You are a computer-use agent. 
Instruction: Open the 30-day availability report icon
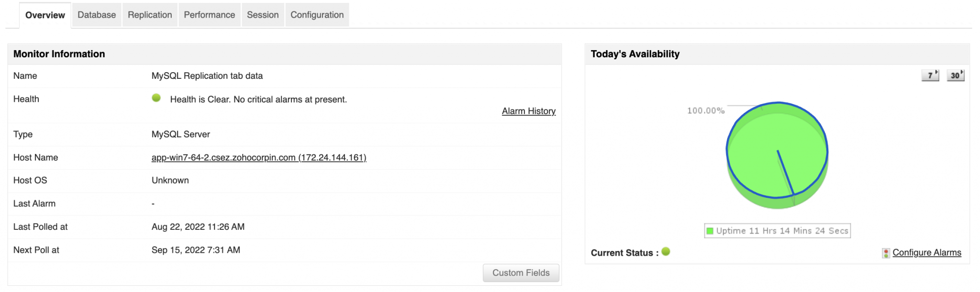coord(955,76)
